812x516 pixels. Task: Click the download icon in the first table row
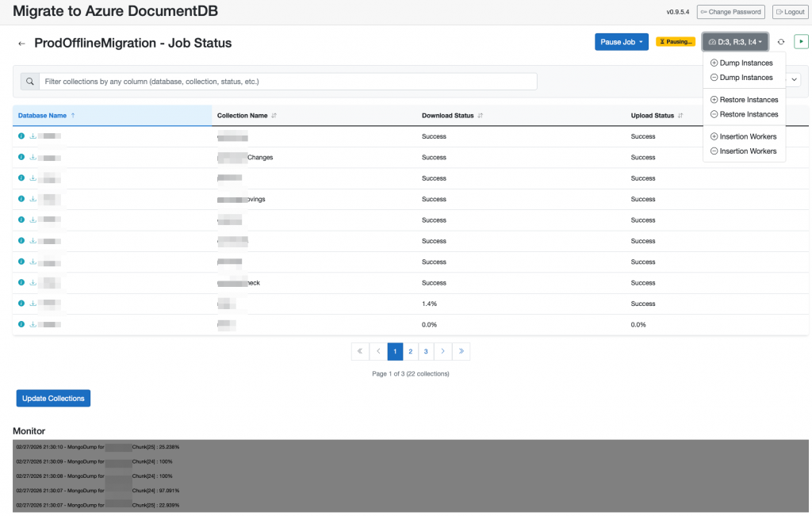coord(33,136)
